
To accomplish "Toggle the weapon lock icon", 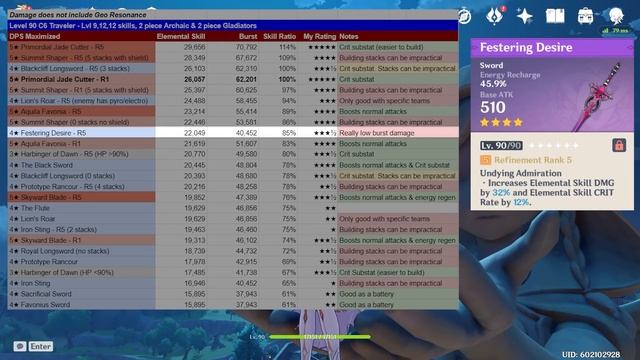I will [619, 145].
